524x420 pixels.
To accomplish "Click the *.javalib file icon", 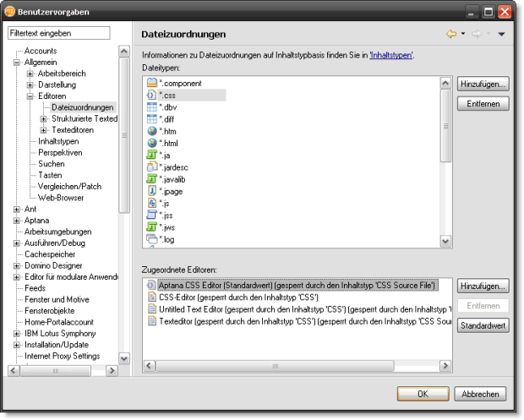I will pos(152,179).
